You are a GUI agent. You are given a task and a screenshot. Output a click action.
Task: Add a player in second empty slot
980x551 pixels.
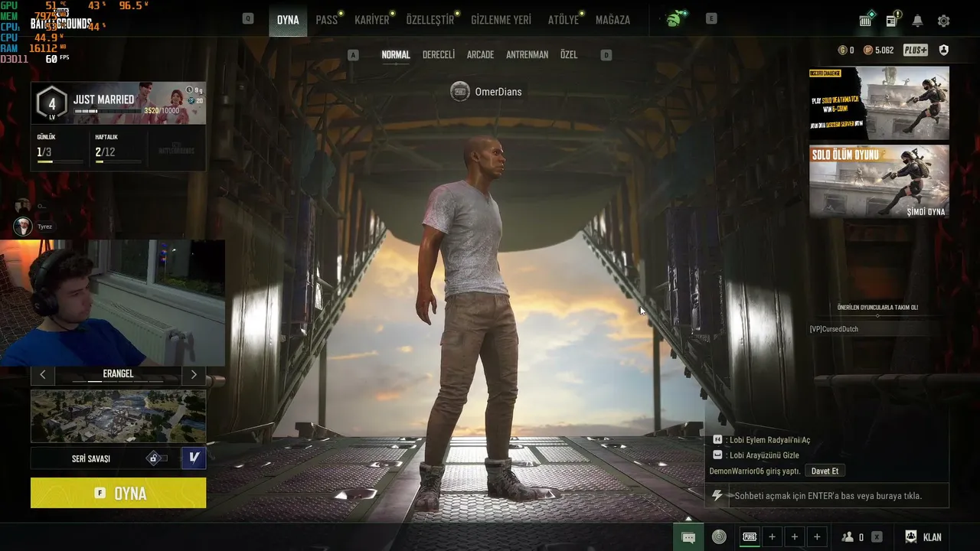click(x=795, y=537)
